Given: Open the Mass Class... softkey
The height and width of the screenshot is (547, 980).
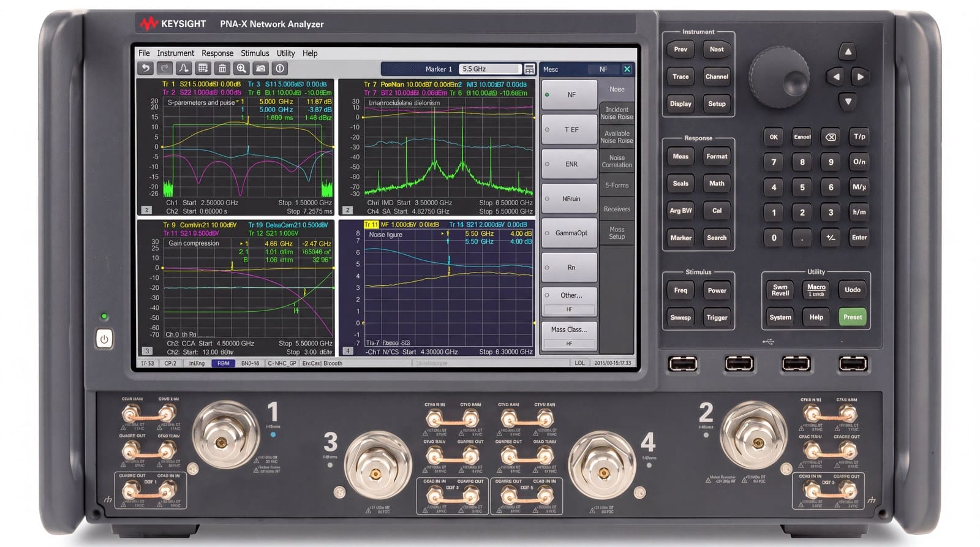Looking at the screenshot, I should [569, 336].
